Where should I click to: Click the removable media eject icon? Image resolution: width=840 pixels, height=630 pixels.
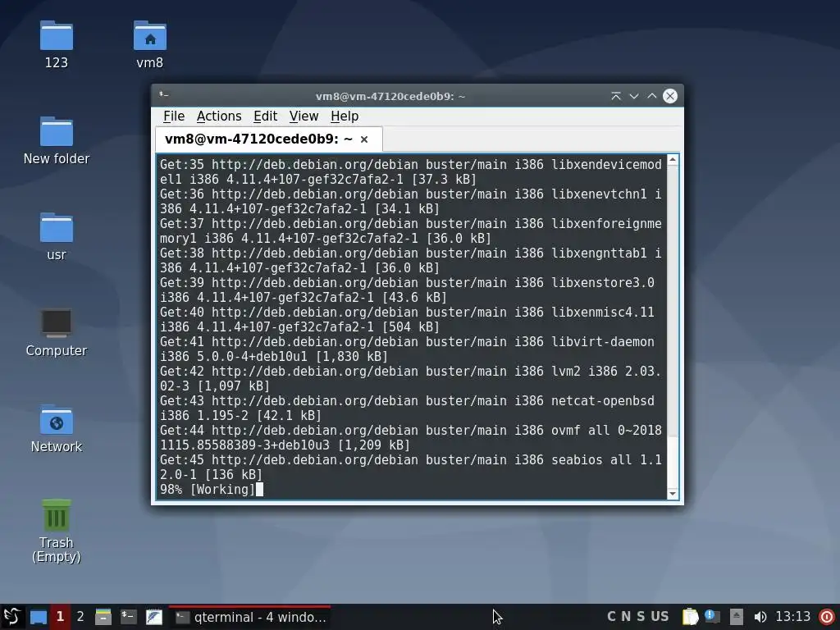(x=736, y=617)
